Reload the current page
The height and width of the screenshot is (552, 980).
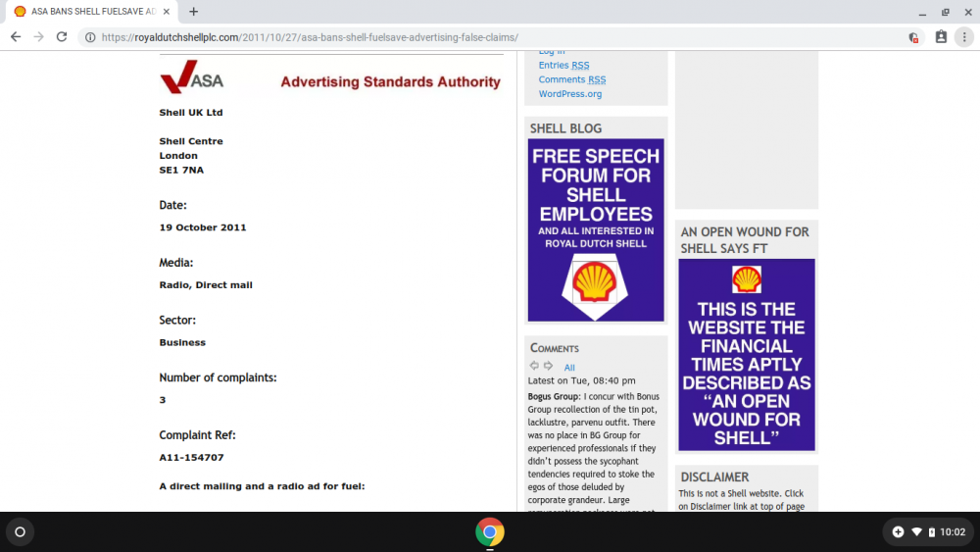pos(61,37)
